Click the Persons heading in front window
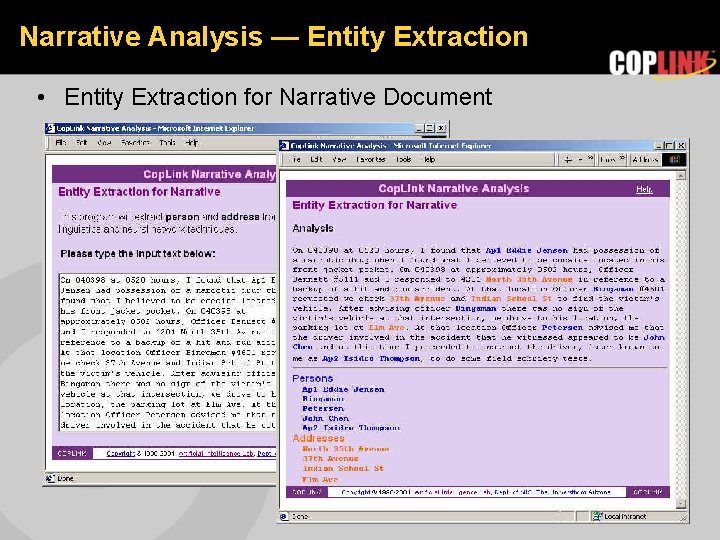Screen dimensions: 720x540 [313, 378]
